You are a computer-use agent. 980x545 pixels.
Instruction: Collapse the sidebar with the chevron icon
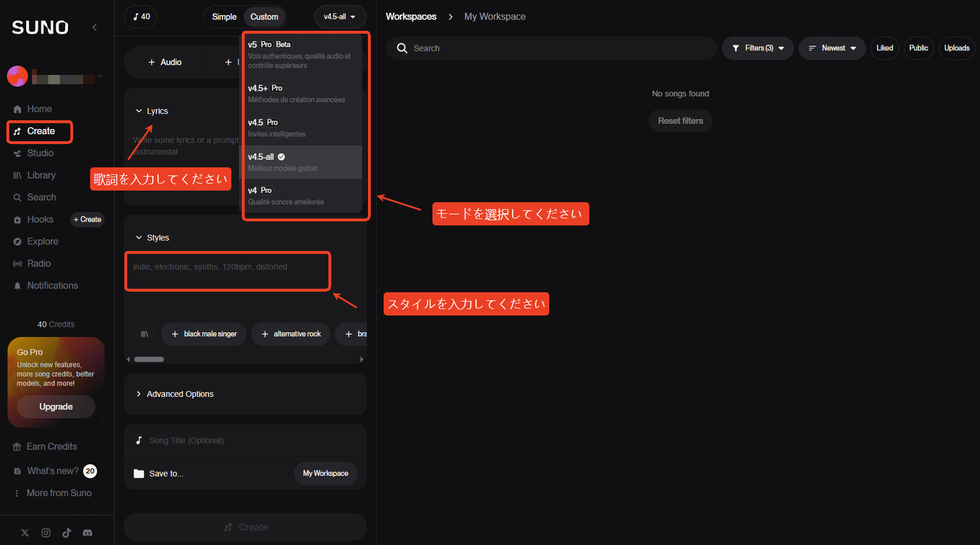coord(95,27)
